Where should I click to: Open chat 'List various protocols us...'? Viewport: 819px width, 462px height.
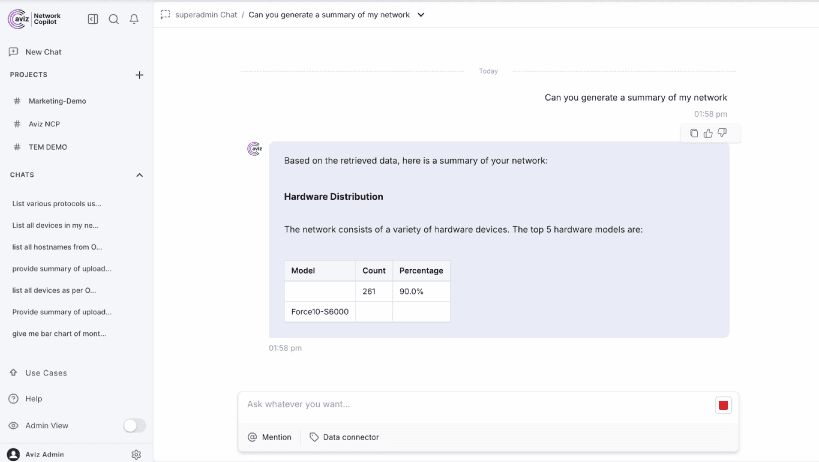click(57, 204)
